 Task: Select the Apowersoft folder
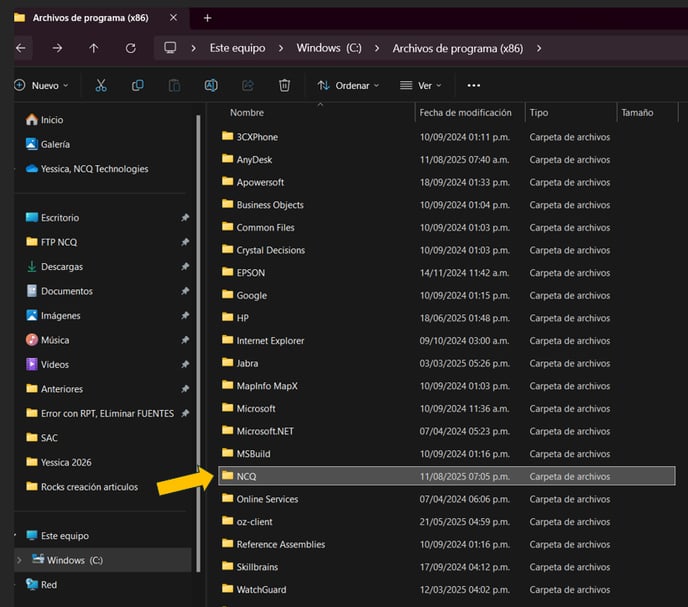[x=447, y=182]
